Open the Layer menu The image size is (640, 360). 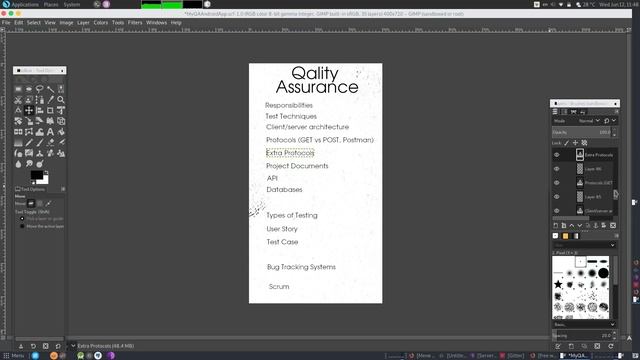83,22
